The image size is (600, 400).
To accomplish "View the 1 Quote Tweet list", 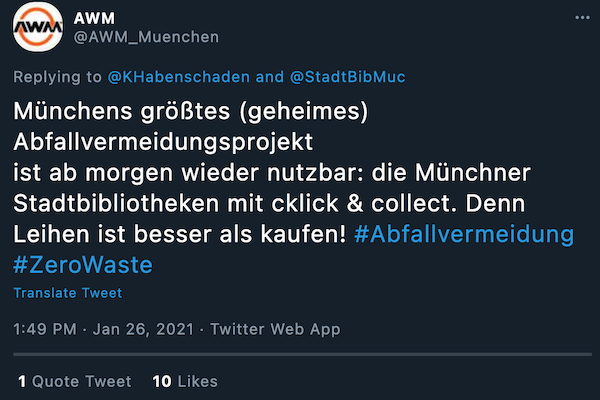I will point(75,381).
